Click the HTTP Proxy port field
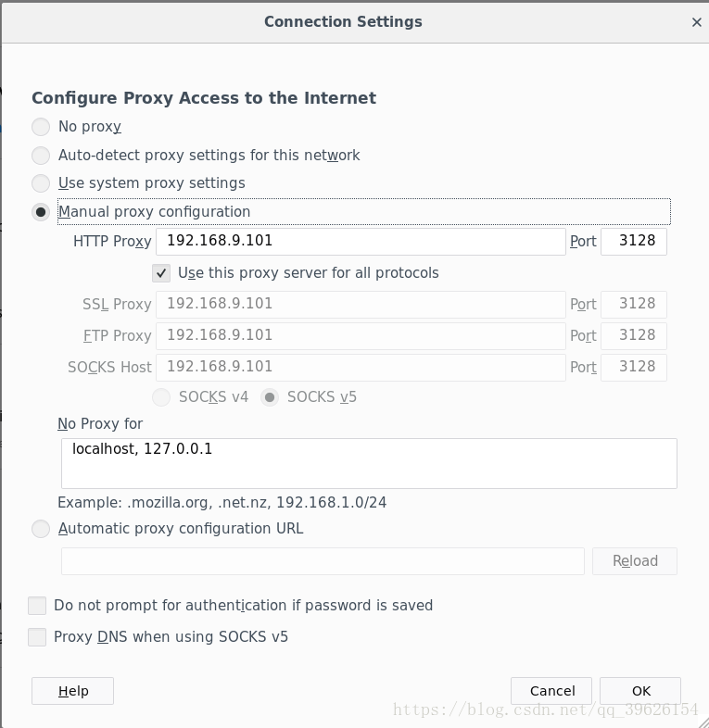709x728 pixels. [x=634, y=242]
